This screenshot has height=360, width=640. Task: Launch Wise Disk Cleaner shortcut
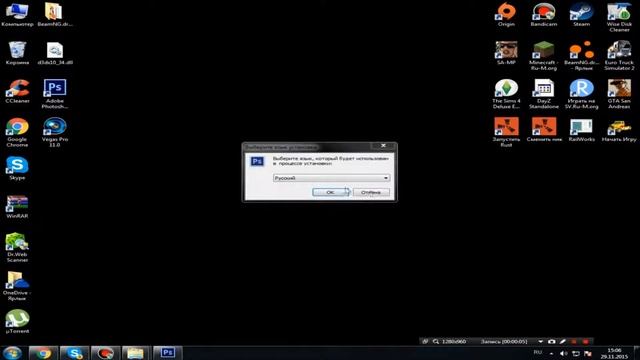pyautogui.click(x=619, y=17)
